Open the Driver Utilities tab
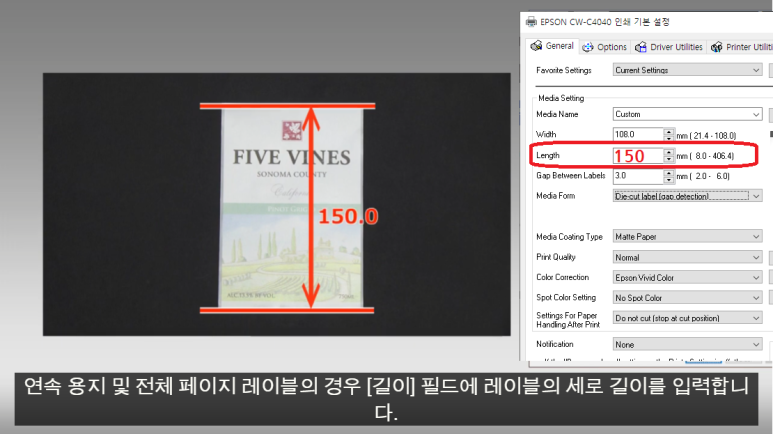The height and width of the screenshot is (434, 773). pyautogui.click(x=669, y=47)
